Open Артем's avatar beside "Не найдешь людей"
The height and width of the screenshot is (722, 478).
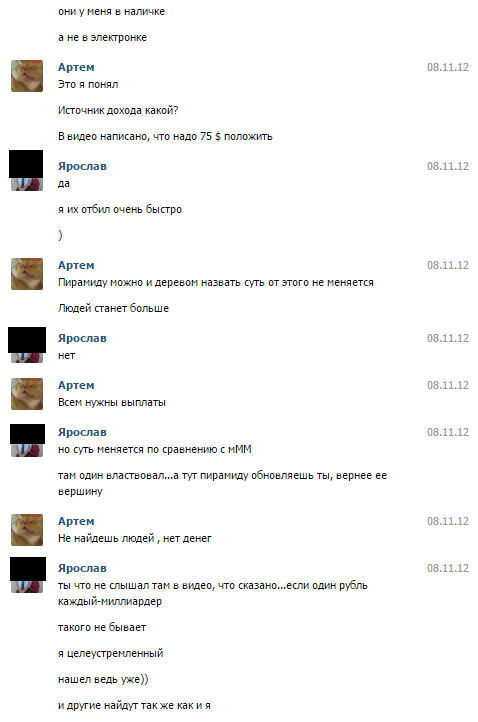(27, 530)
